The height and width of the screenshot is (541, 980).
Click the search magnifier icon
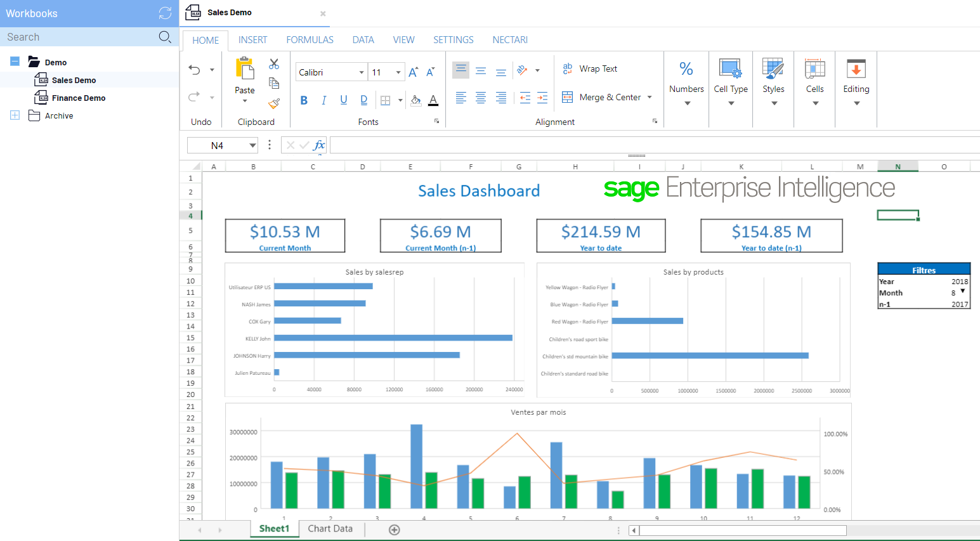[165, 37]
